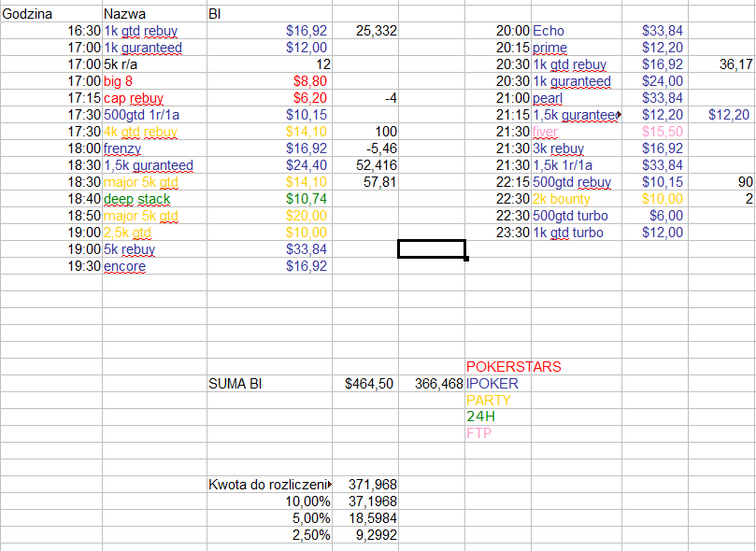Select the '3k rebuy' cell
756x551 pixels.
pyautogui.click(x=577, y=148)
